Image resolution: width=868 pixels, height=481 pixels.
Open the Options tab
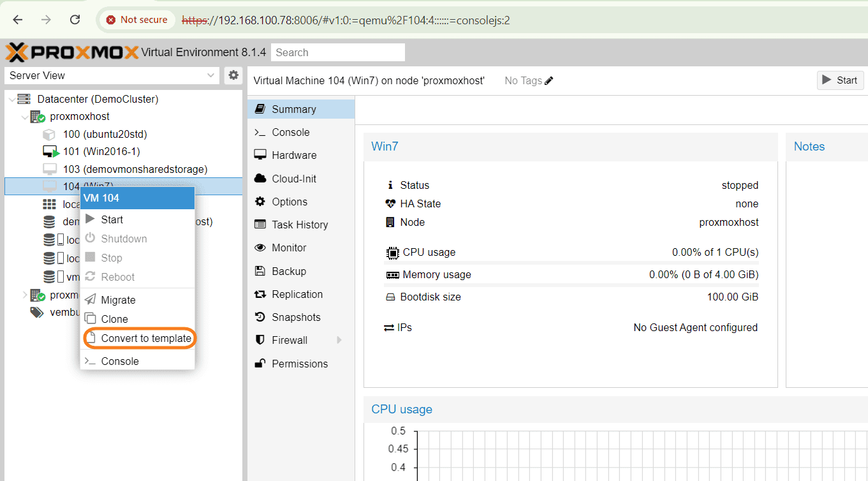pos(301,202)
